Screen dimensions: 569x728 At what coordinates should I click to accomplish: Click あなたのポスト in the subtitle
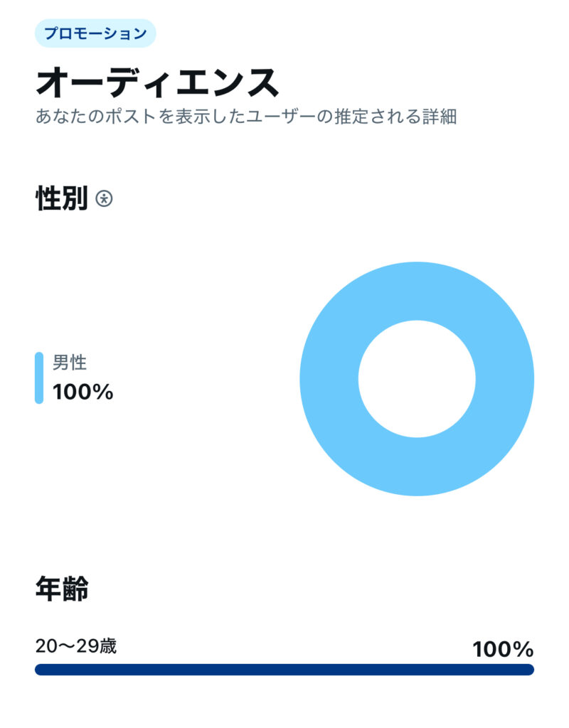96,117
